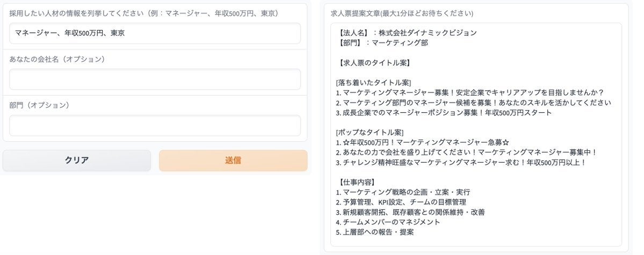
Task: Click the 求人票提案文章 output label
Action: coord(402,13)
